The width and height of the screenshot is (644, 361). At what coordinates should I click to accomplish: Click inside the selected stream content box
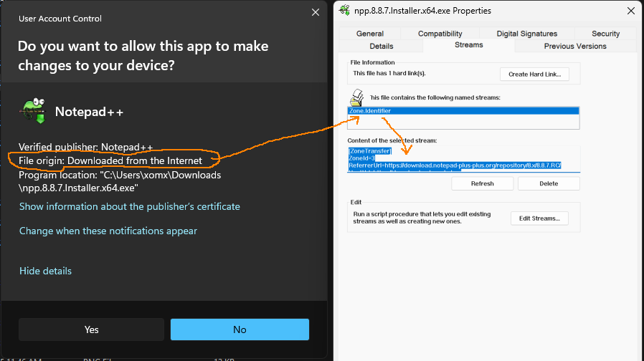click(463, 158)
